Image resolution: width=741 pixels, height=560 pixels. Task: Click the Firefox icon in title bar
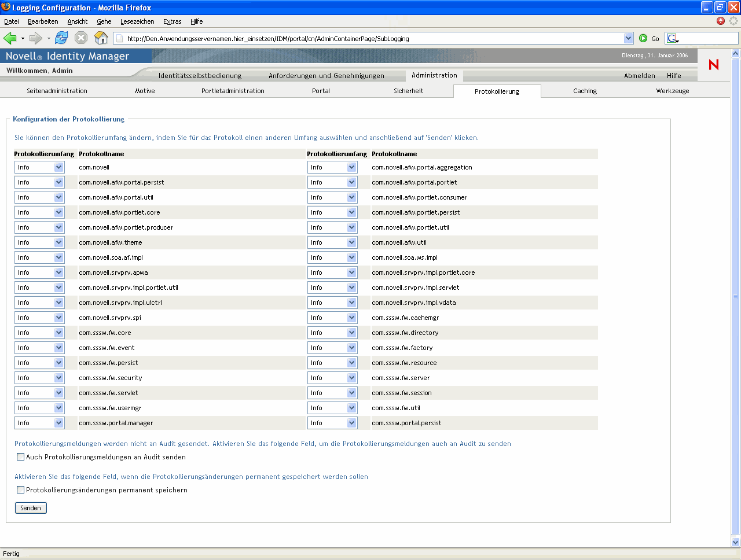[6, 7]
